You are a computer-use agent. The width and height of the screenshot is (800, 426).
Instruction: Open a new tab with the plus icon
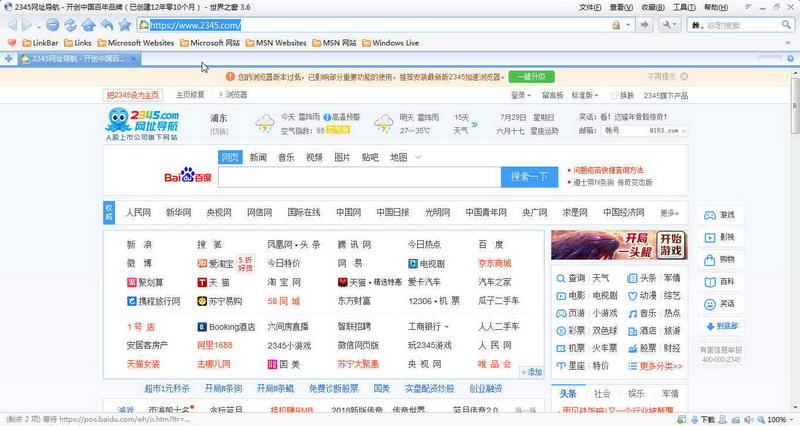8,59
